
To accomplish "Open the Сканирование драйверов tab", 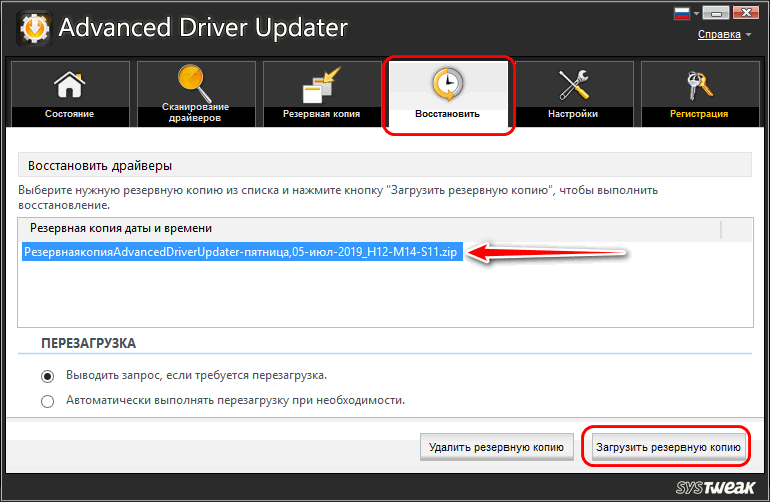I will [x=196, y=94].
